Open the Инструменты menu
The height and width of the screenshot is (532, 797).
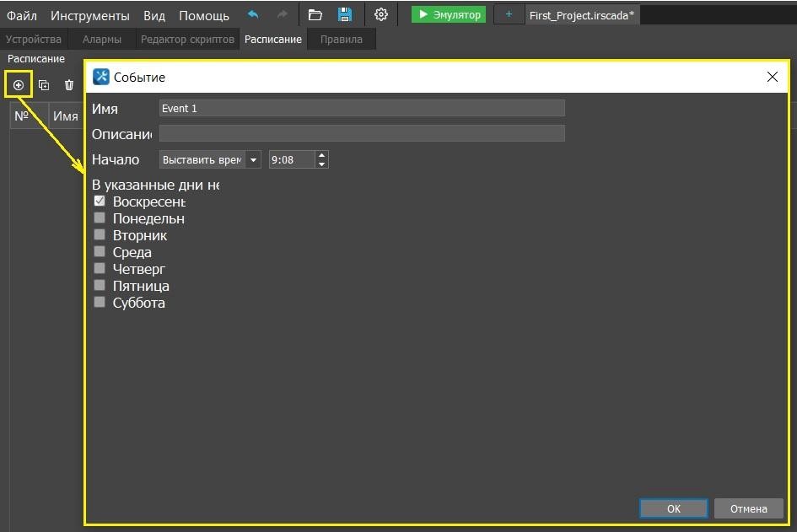tap(90, 15)
